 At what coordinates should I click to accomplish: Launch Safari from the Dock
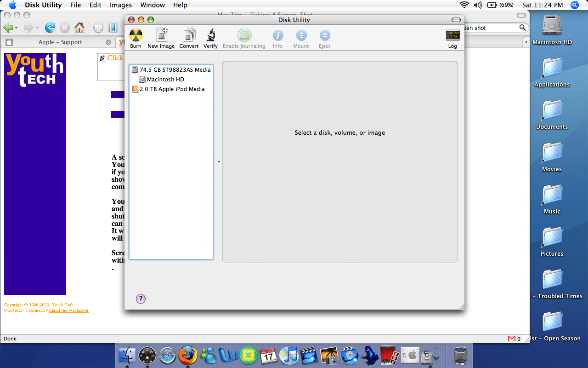tap(168, 356)
